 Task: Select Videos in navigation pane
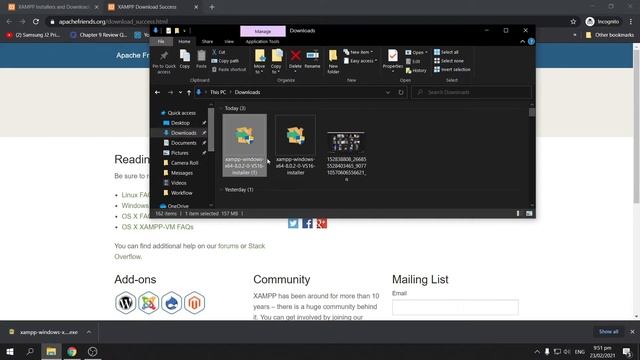point(178,183)
